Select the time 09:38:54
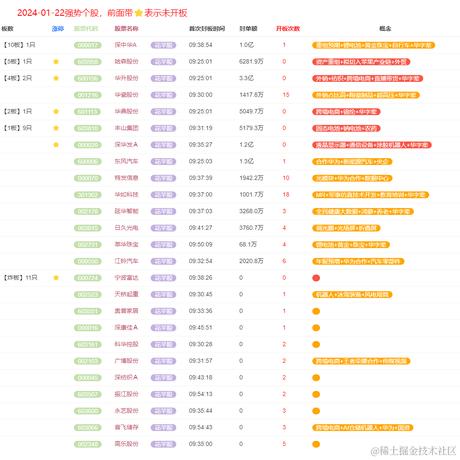 [x=201, y=45]
